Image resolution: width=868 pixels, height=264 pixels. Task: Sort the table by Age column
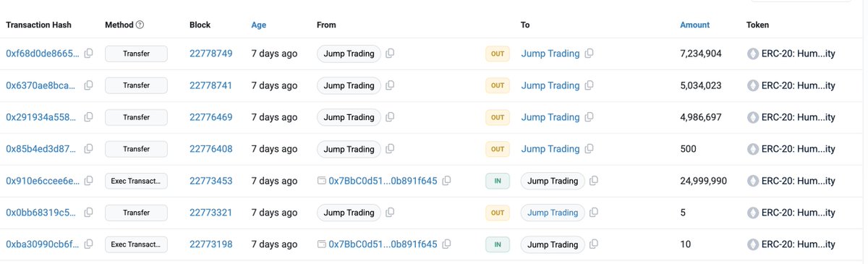(259, 25)
